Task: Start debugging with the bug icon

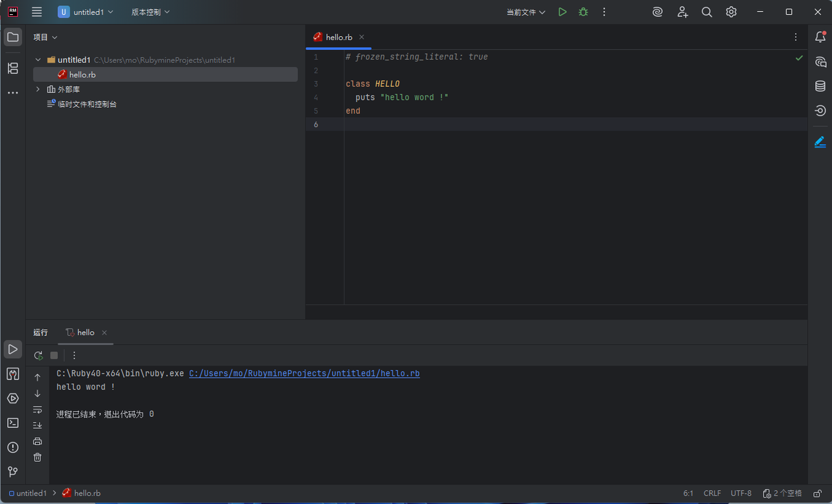Action: point(583,12)
